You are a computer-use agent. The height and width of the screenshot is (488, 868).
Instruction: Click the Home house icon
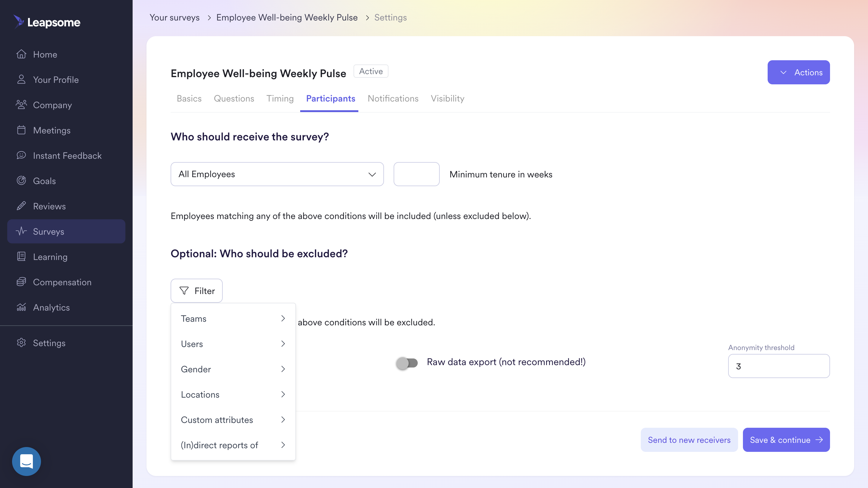(x=21, y=54)
